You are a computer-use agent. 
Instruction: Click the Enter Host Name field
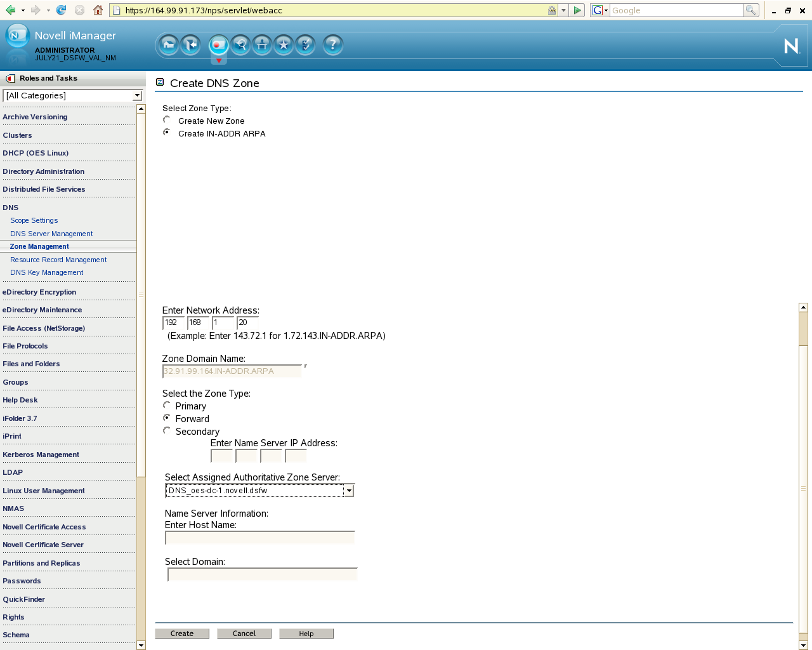[260, 538]
